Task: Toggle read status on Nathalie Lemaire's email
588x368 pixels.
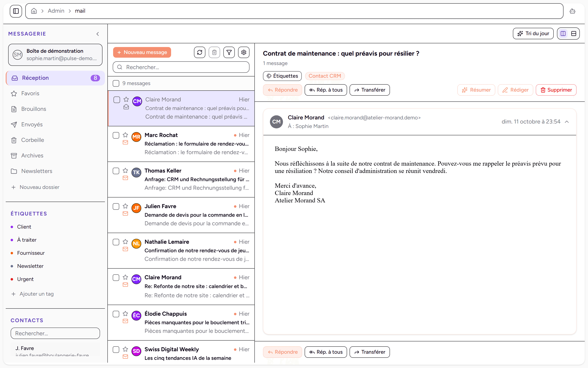Action: click(125, 249)
